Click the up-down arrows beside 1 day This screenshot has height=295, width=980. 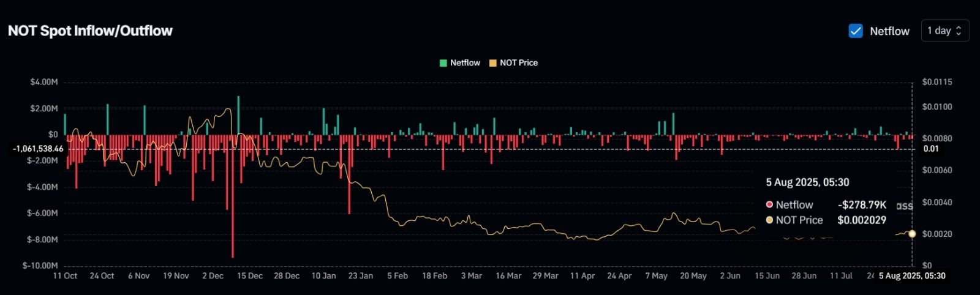point(959,31)
